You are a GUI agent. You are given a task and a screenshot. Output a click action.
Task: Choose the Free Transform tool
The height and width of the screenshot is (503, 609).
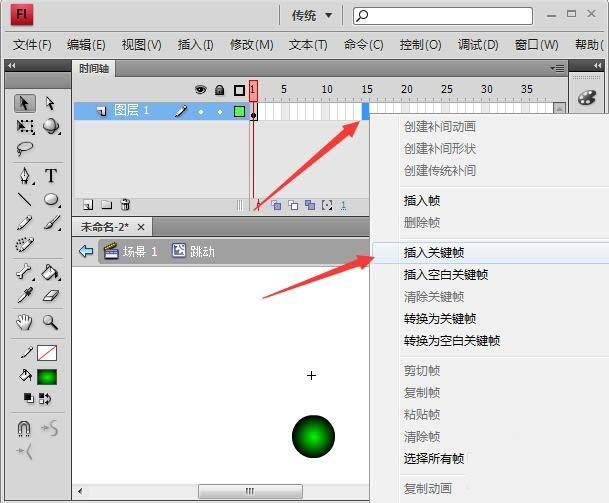click(x=25, y=126)
